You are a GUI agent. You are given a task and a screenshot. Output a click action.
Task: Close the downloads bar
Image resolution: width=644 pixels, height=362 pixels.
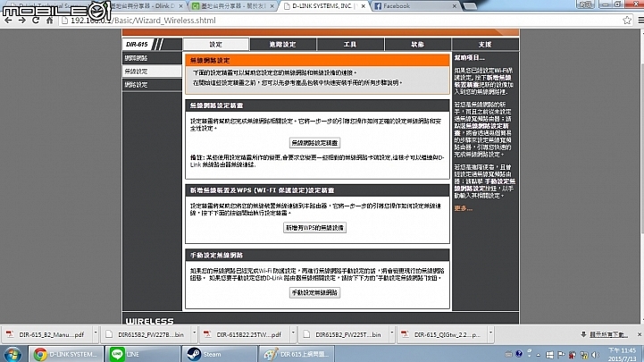point(640,335)
